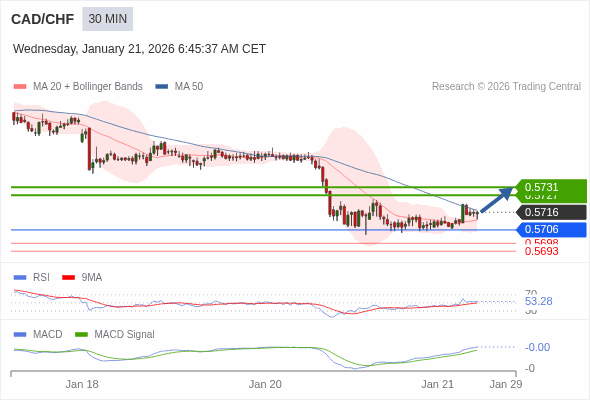Click the blue 0.5706 pivot price tag

point(551,230)
